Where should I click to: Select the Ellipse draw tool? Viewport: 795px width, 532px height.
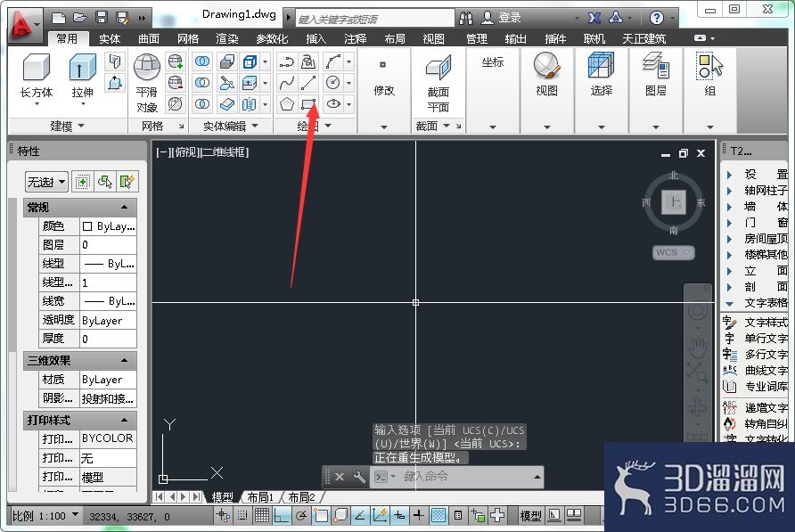tap(333, 104)
